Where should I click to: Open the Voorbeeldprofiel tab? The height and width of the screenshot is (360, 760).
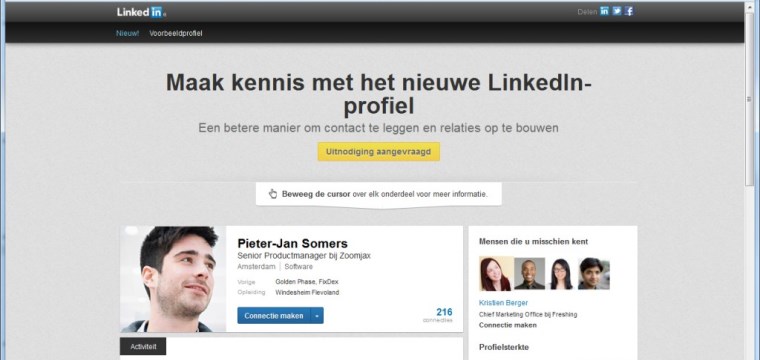pyautogui.click(x=175, y=33)
